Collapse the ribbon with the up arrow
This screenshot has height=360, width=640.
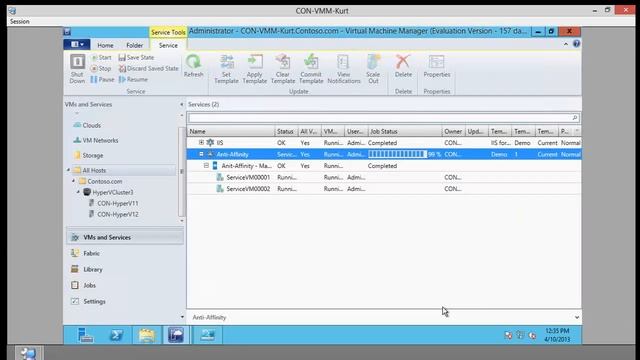pos(566,44)
